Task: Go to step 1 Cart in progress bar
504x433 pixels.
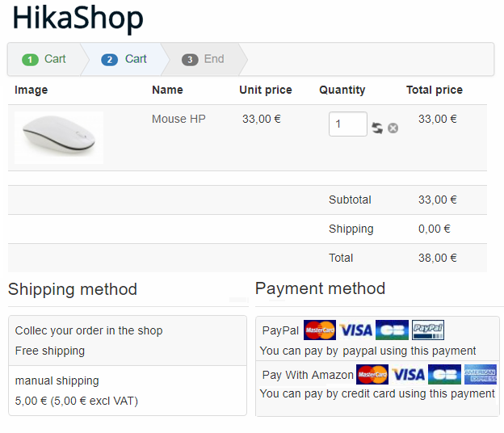Action: 44,59
